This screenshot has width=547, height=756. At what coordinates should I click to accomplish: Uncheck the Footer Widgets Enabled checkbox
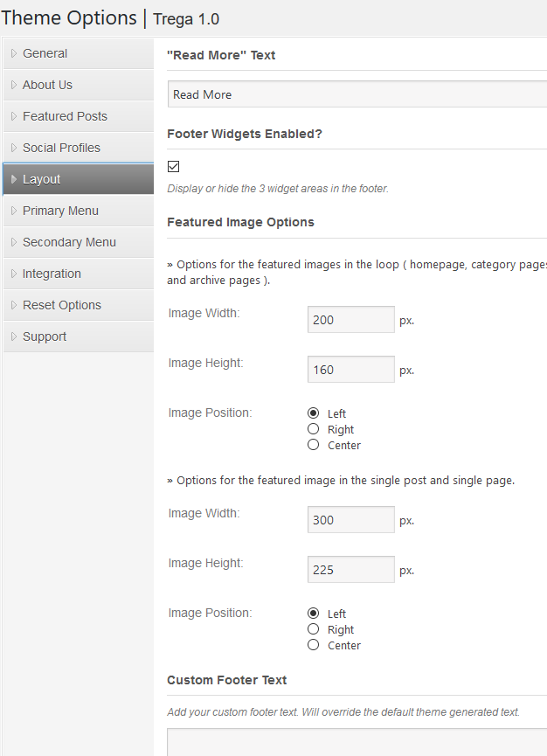[x=174, y=166]
